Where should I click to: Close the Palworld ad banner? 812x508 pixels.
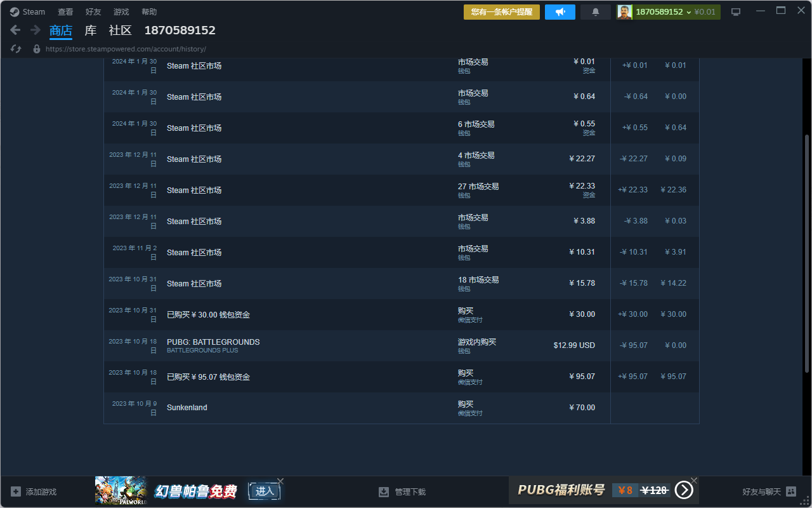280,481
